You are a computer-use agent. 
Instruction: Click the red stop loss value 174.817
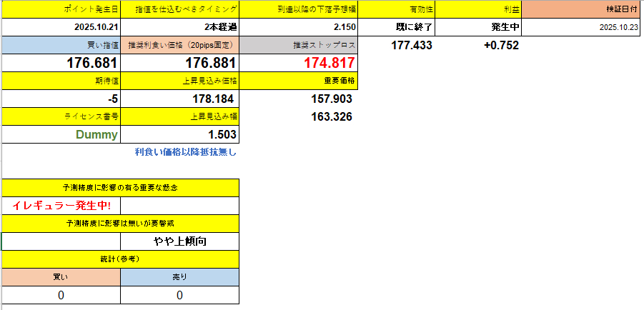pyautogui.click(x=299, y=63)
